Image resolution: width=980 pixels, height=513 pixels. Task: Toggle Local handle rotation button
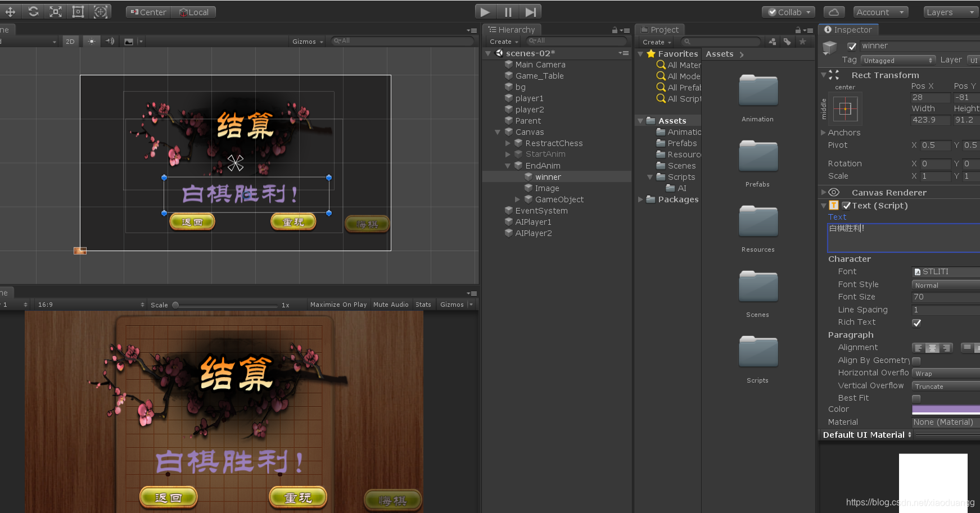click(194, 12)
